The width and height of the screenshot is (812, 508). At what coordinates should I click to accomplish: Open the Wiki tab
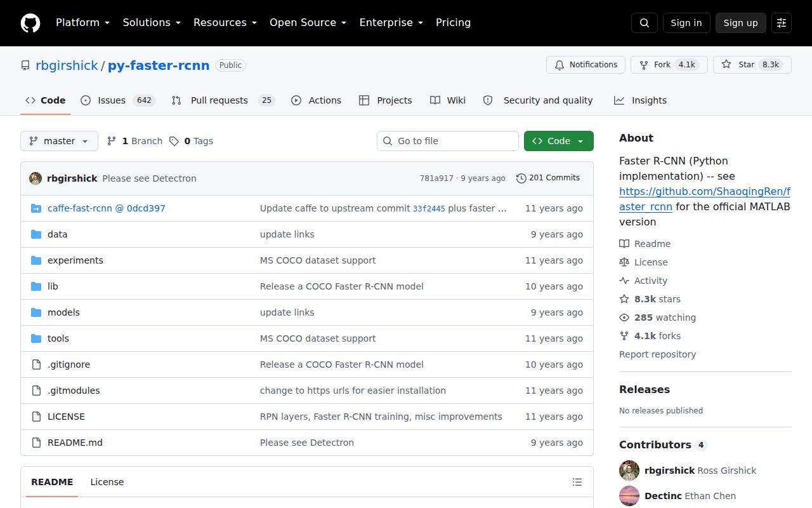click(448, 100)
